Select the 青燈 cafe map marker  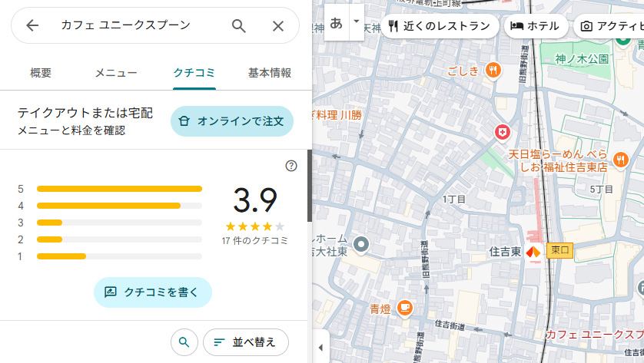click(x=404, y=309)
